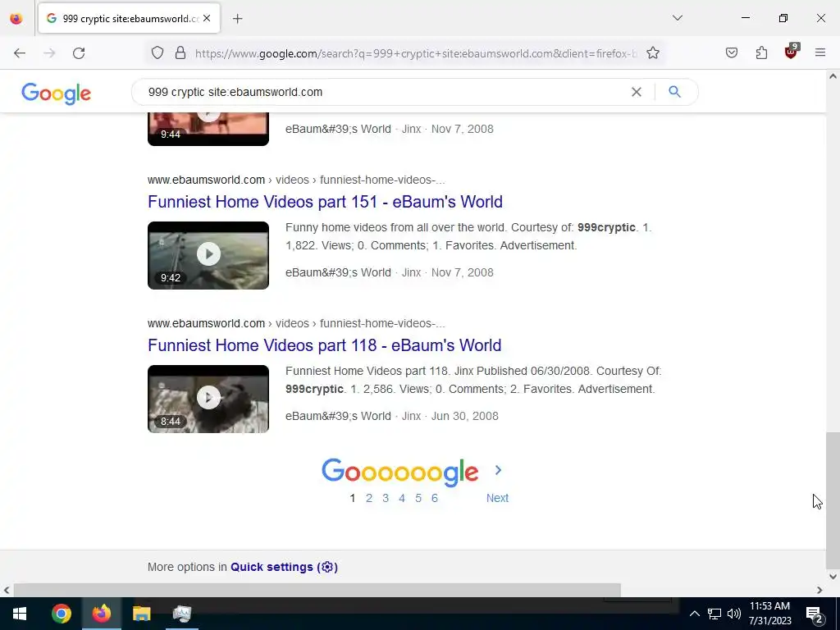The image size is (840, 630).
Task: Play the 8:44 video thumbnail
Action: tap(208, 399)
